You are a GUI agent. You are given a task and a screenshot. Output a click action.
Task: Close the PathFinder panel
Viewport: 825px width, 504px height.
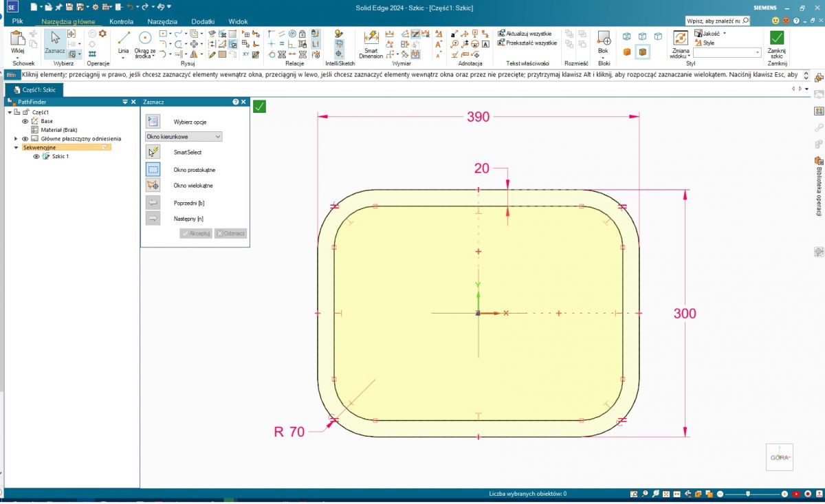point(134,102)
